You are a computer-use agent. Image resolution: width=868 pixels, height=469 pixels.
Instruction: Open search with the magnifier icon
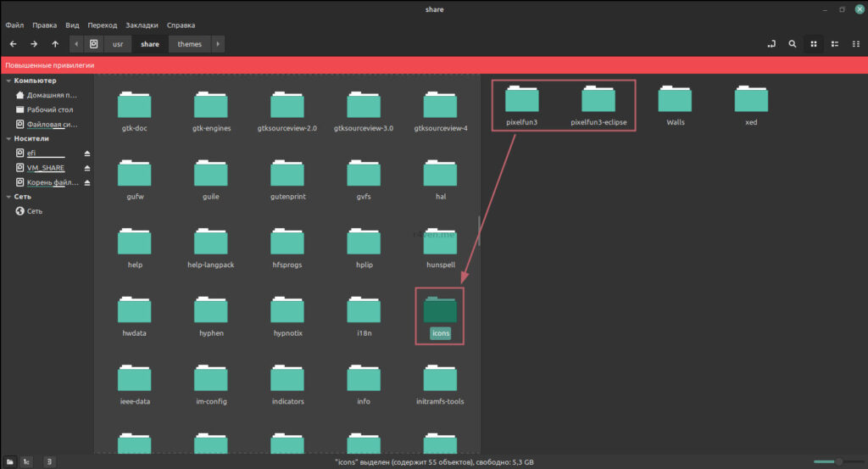[x=793, y=44]
